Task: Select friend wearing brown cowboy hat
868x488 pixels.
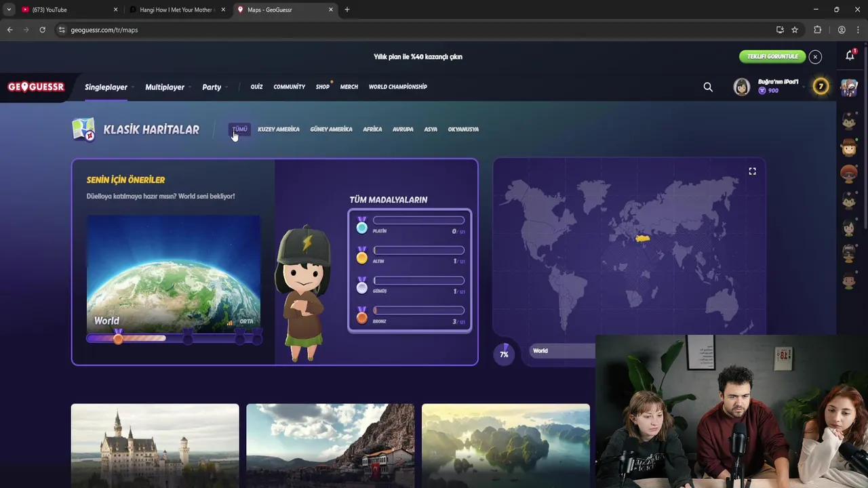Action: [849, 147]
